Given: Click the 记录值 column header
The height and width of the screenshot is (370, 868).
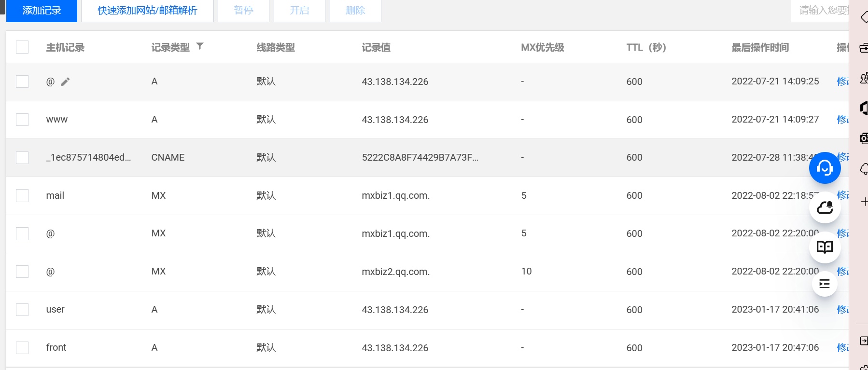Looking at the screenshot, I should [x=376, y=47].
